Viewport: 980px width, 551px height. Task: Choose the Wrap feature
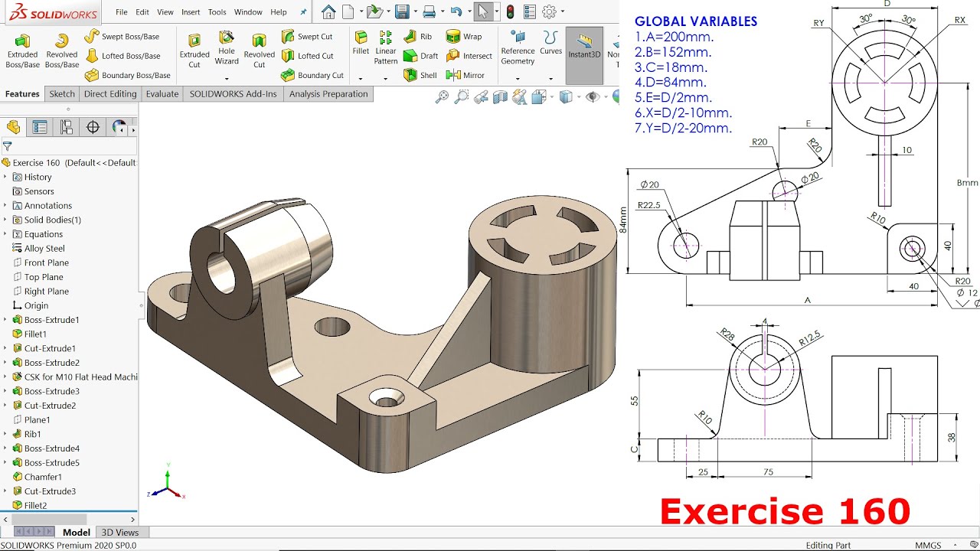pyautogui.click(x=464, y=36)
